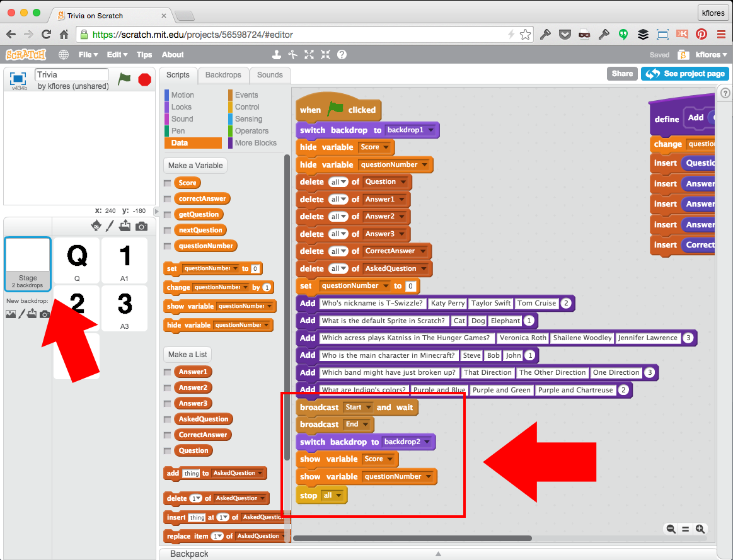The height and width of the screenshot is (560, 733).
Task: Check the Answer1 list box
Action: pyautogui.click(x=168, y=372)
